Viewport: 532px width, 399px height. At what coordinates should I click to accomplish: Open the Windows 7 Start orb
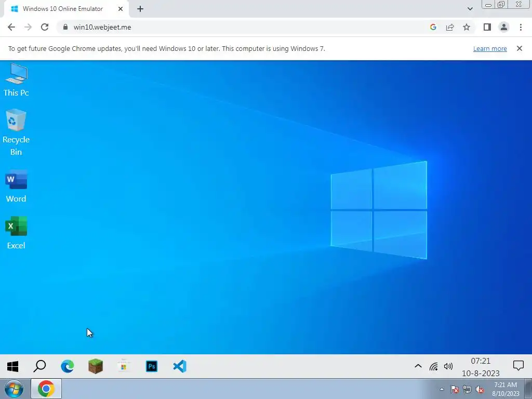coord(14,389)
